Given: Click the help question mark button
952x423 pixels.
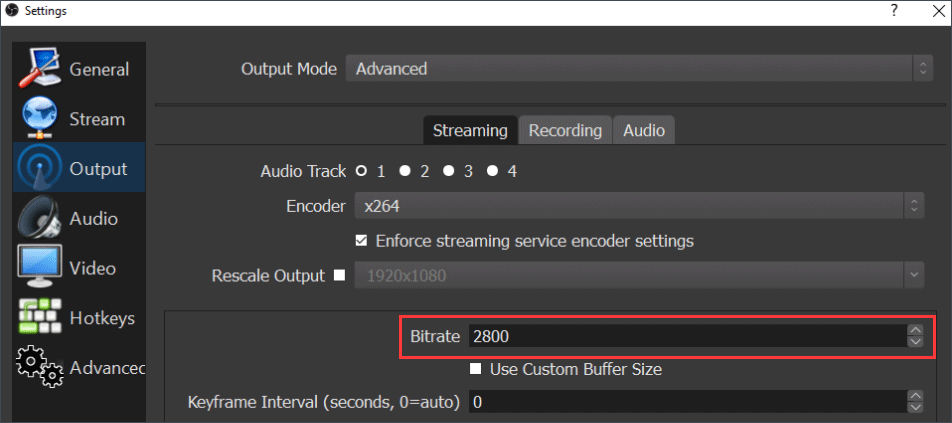Looking at the screenshot, I should click(892, 10).
